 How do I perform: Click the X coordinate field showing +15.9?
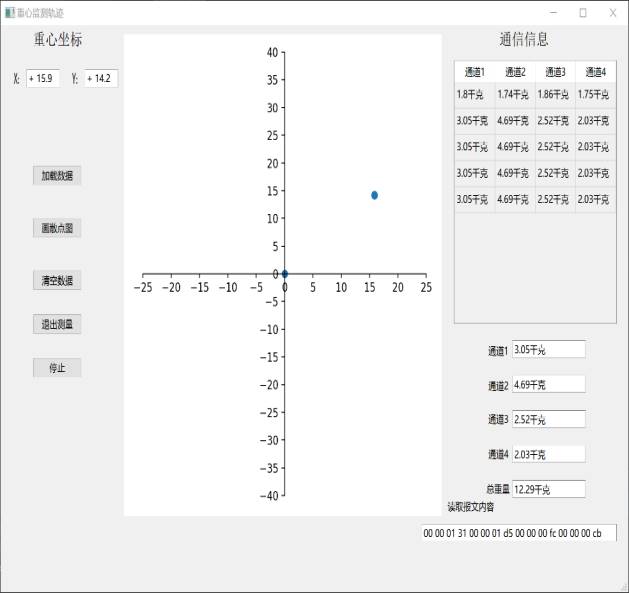pos(42,78)
